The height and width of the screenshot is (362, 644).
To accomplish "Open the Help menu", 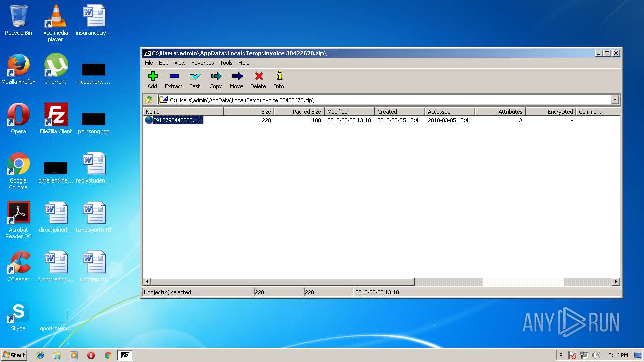I will [244, 63].
